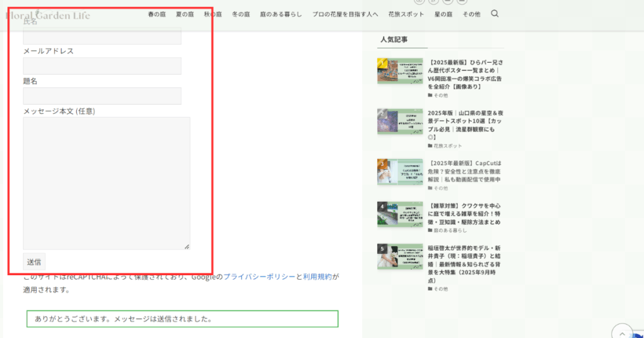
Task: Read the 稲垣啓太 結婚 article title
Action: [x=464, y=264]
